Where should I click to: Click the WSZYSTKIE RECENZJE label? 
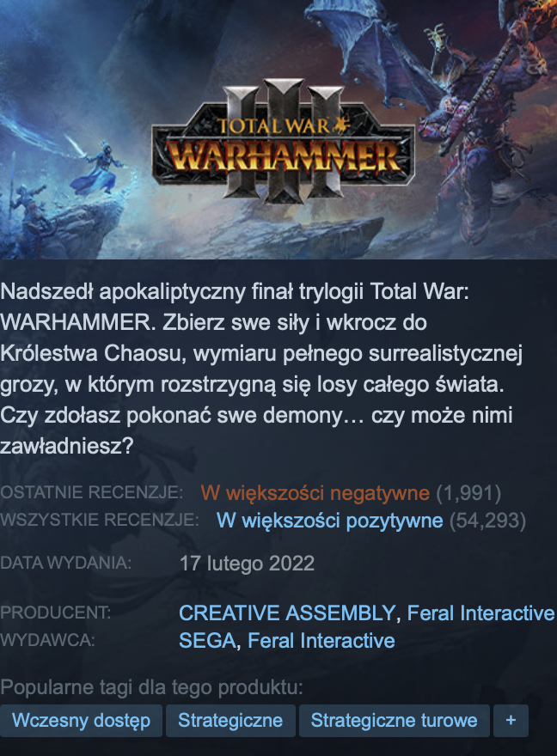[x=100, y=521]
